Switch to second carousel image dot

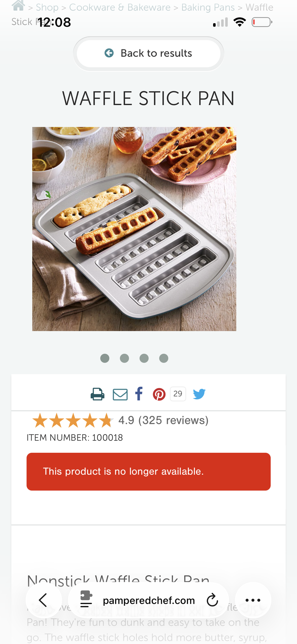pos(125,358)
